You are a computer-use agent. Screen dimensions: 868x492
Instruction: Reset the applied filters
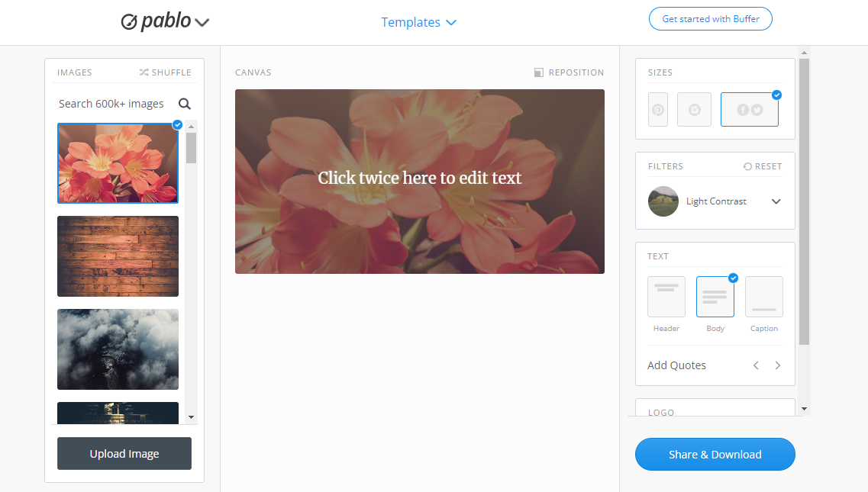point(763,166)
